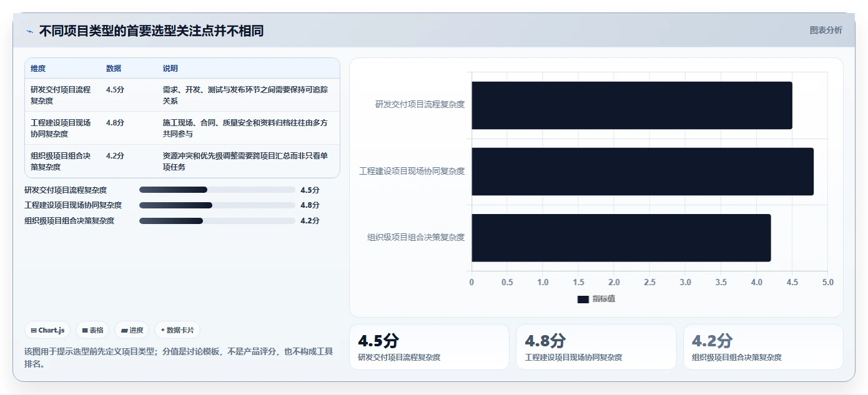Click the 4.5分 table value
Viewport: 868px width, 395px height.
coord(115,90)
